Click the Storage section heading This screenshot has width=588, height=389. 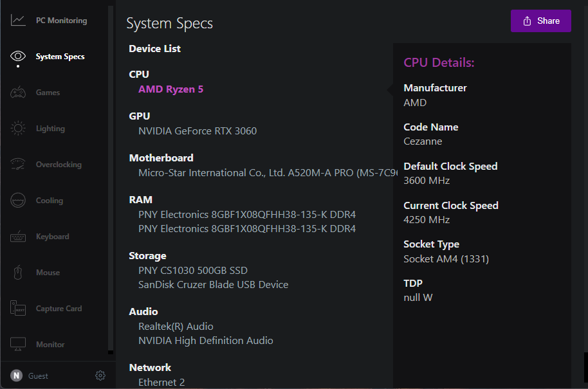pos(147,256)
